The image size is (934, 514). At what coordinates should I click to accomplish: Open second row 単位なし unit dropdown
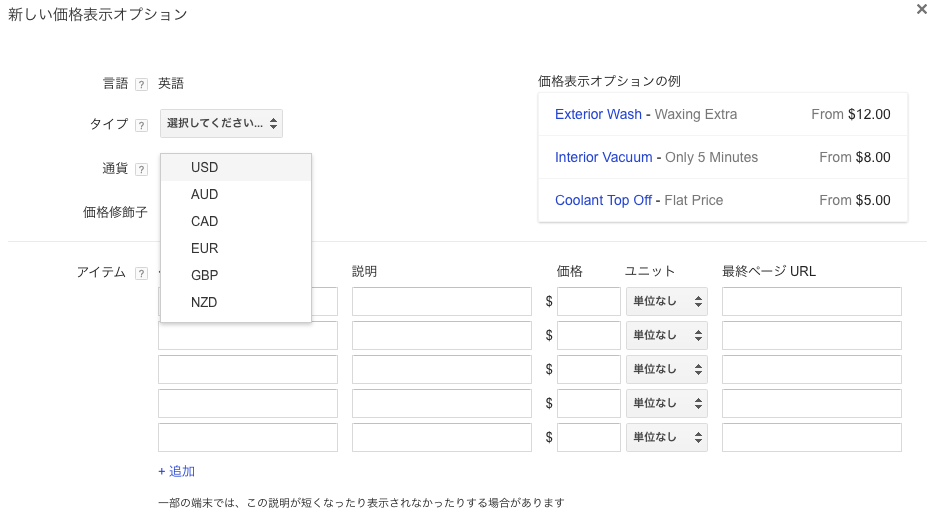(x=667, y=335)
